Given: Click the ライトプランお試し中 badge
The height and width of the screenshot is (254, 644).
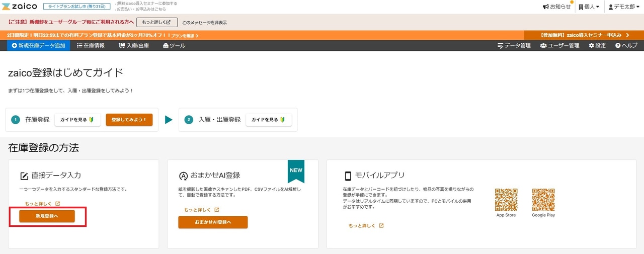Looking at the screenshot, I should click(76, 7).
